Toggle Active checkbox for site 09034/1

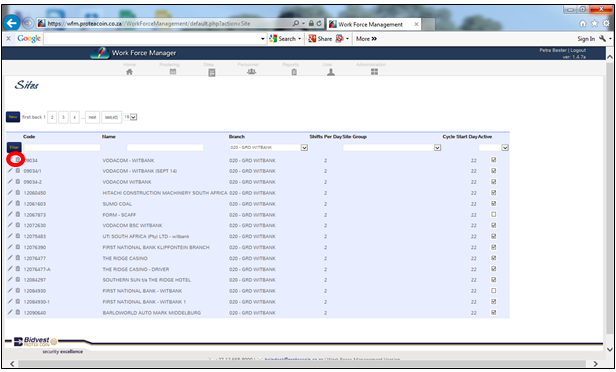[493, 171]
